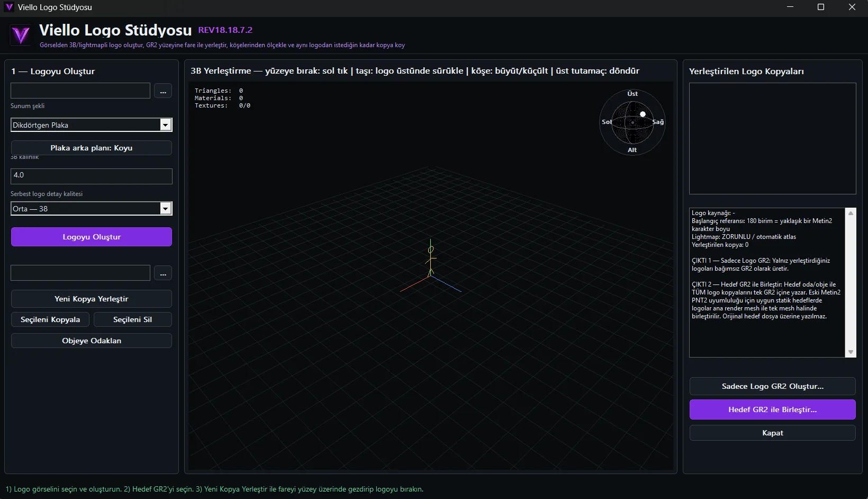Click Seçileni Sil

click(133, 319)
